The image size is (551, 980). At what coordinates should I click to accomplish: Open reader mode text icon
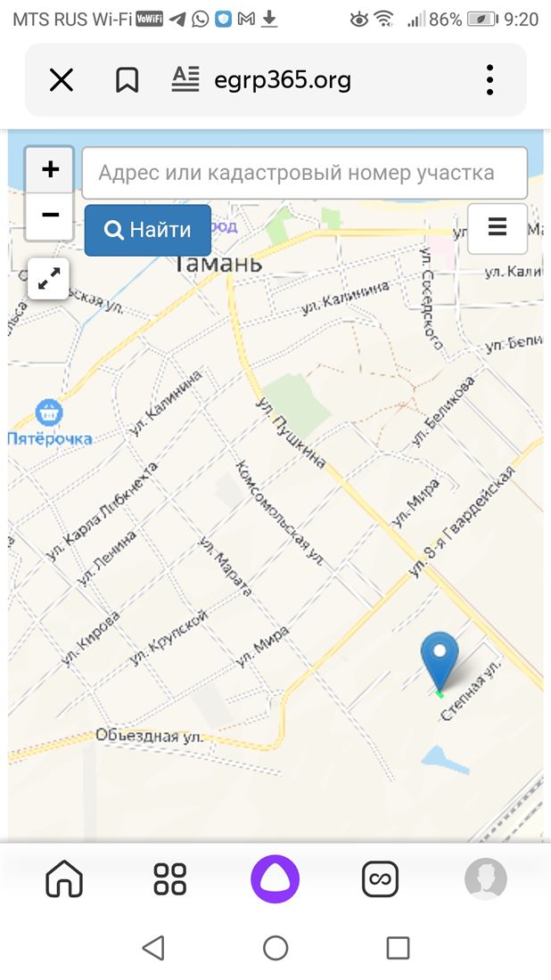pyautogui.click(x=185, y=79)
